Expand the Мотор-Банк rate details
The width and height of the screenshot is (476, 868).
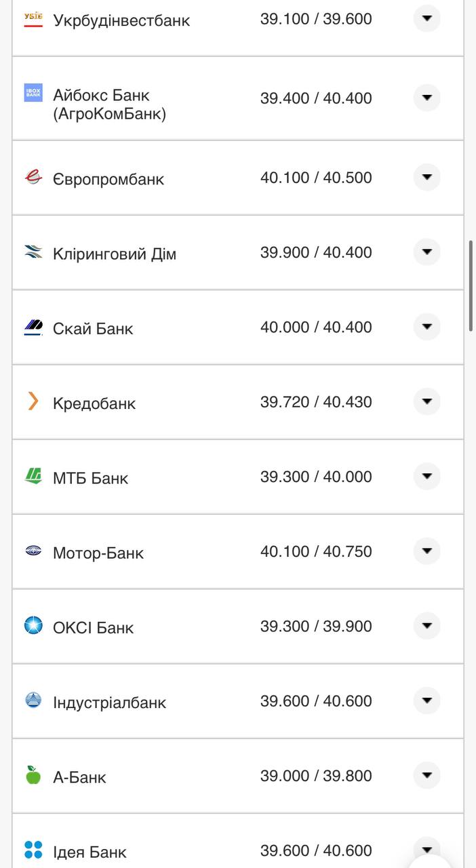pyautogui.click(x=427, y=551)
